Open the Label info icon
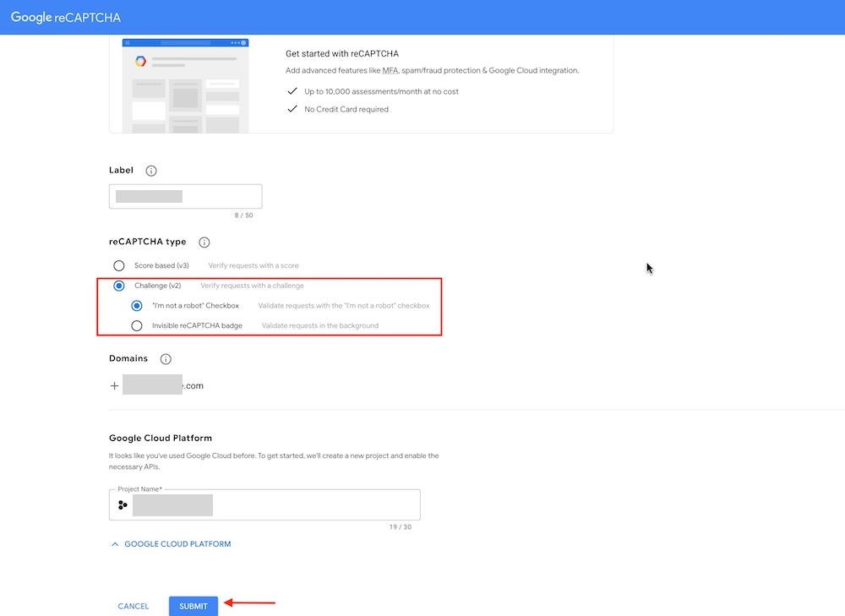This screenshot has width=845, height=616. tap(151, 171)
